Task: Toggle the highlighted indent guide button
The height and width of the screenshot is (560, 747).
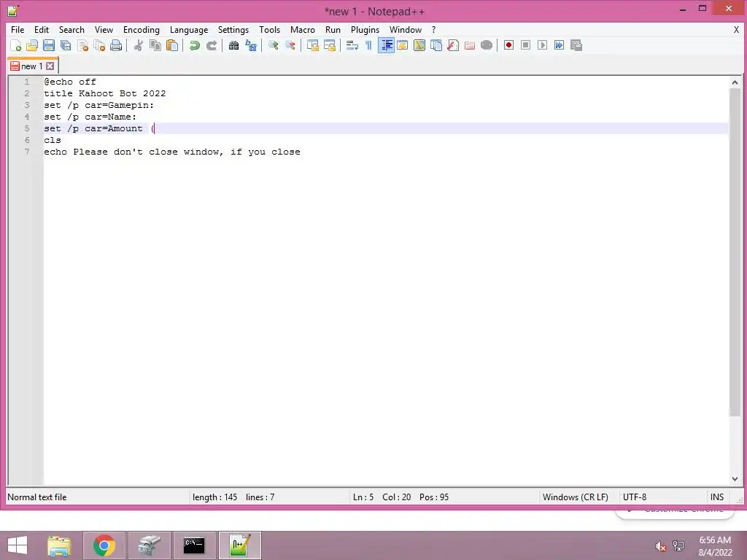Action: coord(386,45)
